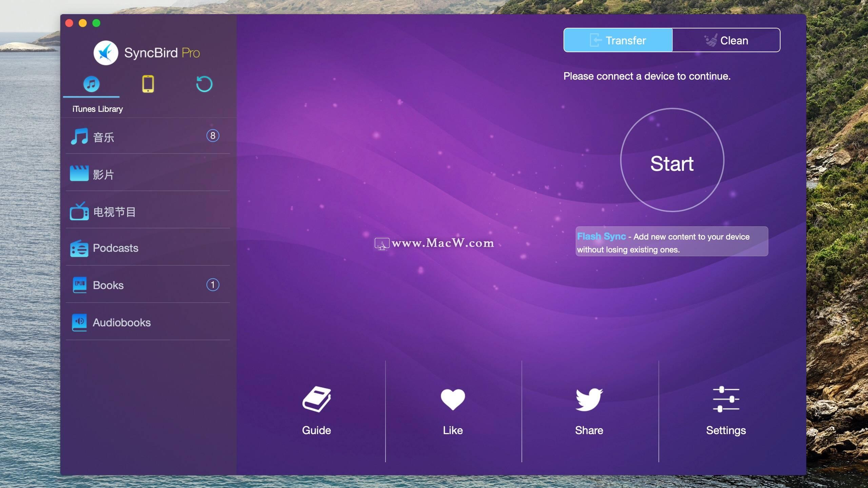
Task: Select the iPhone device tab icon
Action: (x=148, y=83)
